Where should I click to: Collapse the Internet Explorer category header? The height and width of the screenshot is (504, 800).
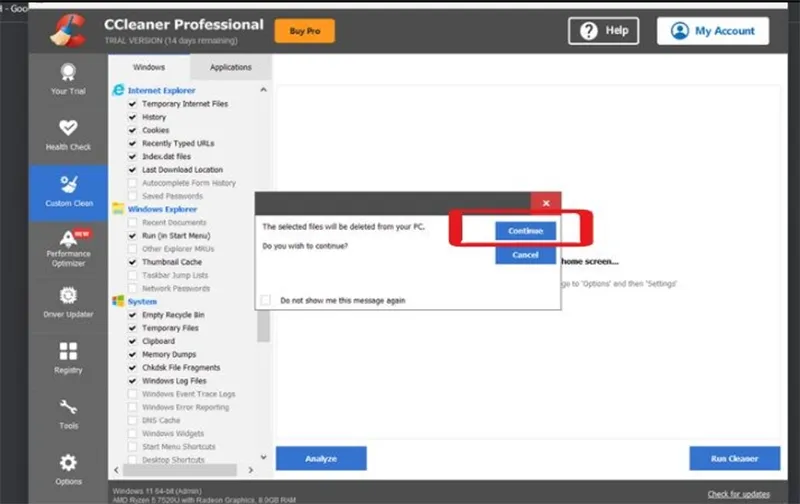161,90
